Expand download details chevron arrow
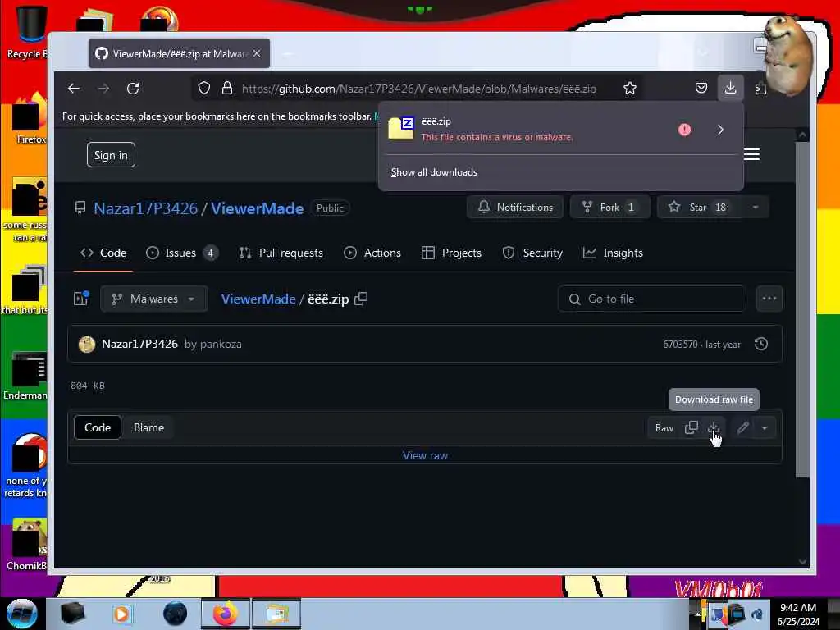Viewport: 840px width, 630px height. 720,129
